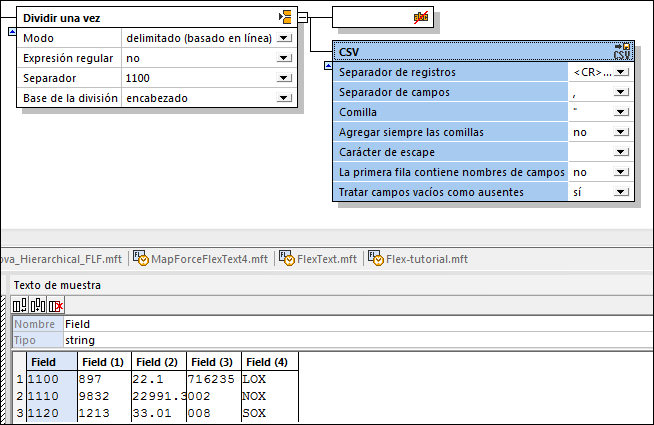The image size is (654, 425).
Task: Click the CSV type icon in the CSV header
Action: (622, 51)
